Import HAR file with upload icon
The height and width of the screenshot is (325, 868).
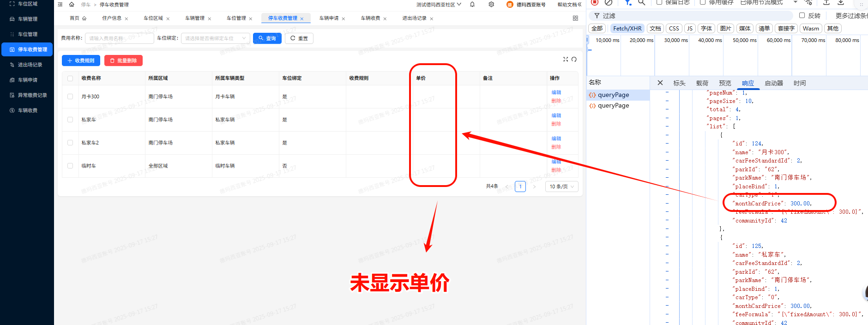(826, 2)
